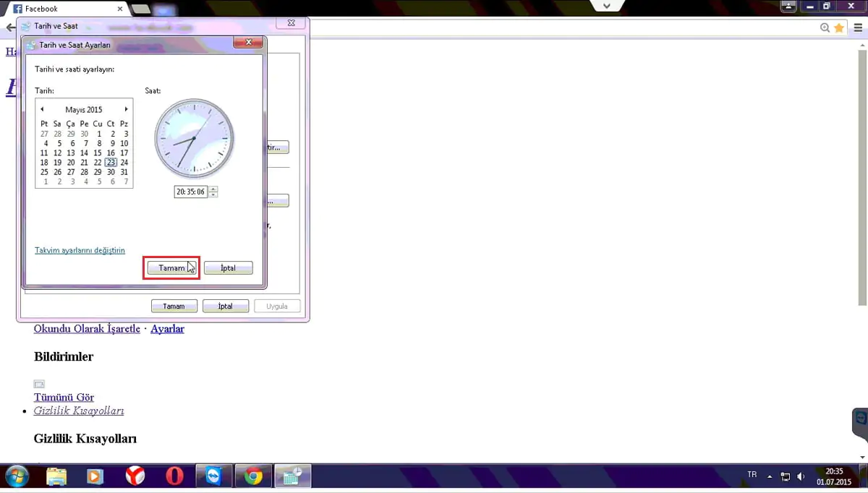Image resolution: width=868 pixels, height=493 pixels.
Task: Open Google Chrome from the taskbar
Action: (x=252, y=477)
